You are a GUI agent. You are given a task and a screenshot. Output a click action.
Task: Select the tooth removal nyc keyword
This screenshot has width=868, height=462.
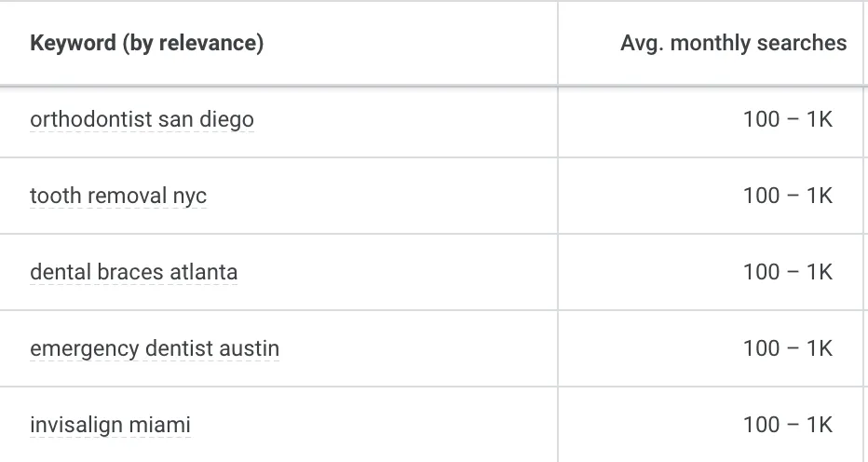pos(118,197)
